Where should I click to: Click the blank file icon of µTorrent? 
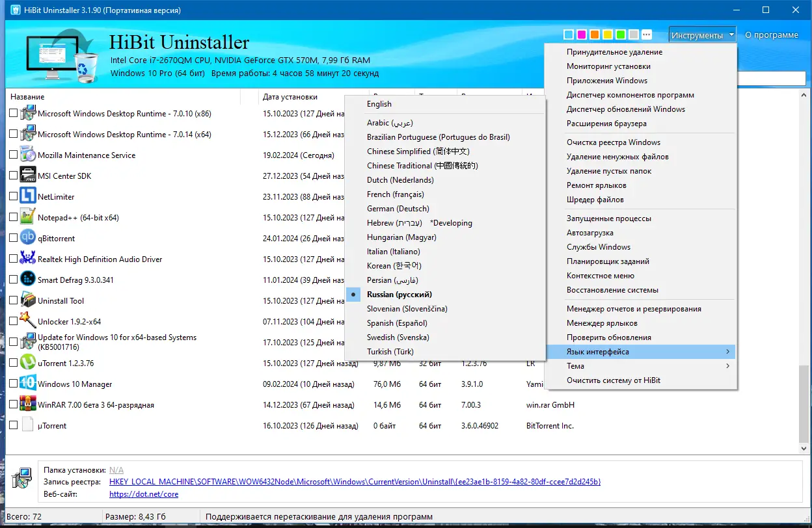click(x=27, y=425)
